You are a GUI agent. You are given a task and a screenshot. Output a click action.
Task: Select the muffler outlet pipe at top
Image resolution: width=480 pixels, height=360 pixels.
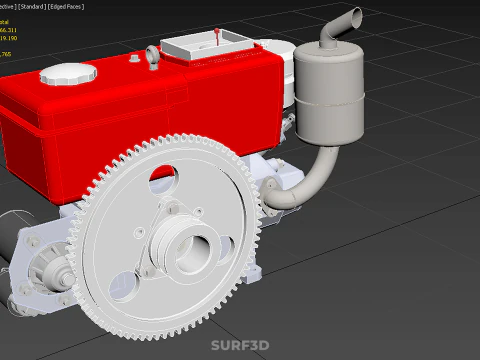pos(341,28)
